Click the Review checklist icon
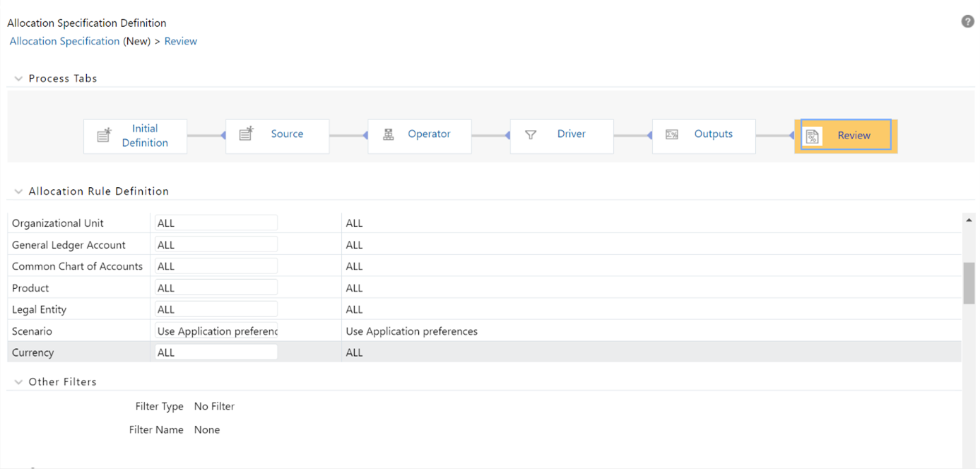980x469 pixels. (813, 135)
